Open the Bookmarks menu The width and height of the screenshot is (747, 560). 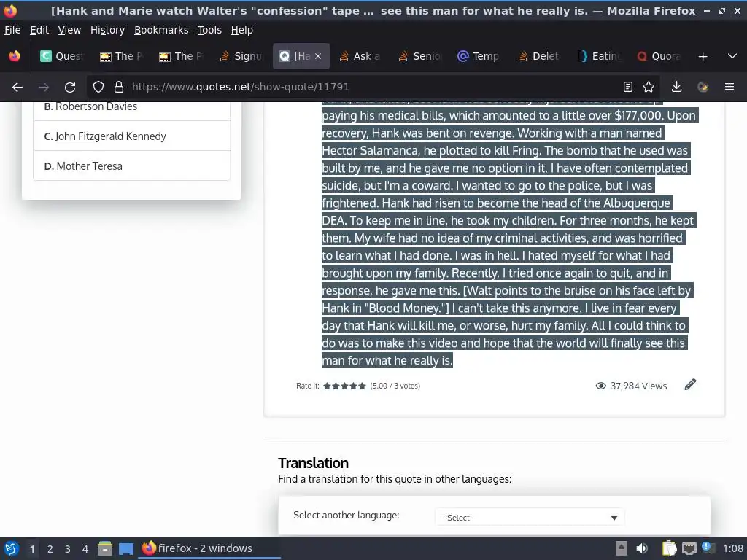click(161, 30)
